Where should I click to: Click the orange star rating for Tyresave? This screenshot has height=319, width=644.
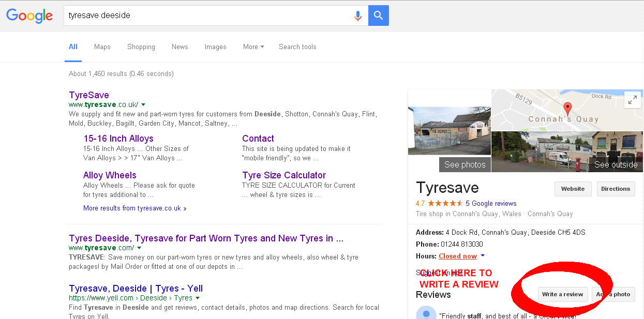(x=445, y=203)
